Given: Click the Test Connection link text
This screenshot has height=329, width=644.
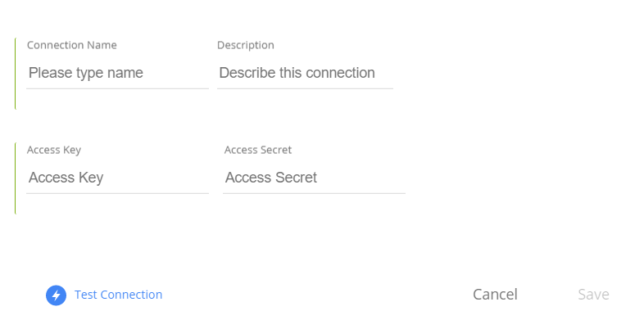Looking at the screenshot, I should pyautogui.click(x=118, y=295).
